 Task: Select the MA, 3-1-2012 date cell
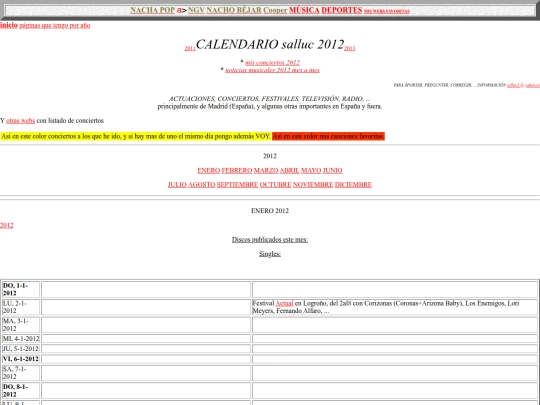tap(21, 325)
